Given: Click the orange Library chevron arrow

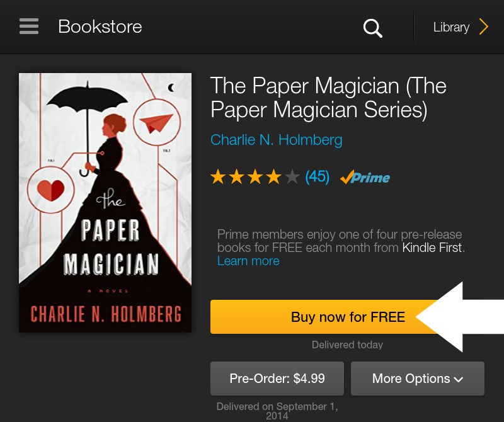Looking at the screenshot, I should [483, 27].
